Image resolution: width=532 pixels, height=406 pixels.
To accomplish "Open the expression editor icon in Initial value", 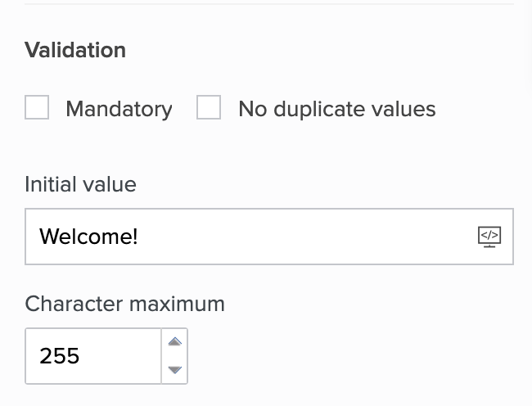I will click(x=489, y=237).
